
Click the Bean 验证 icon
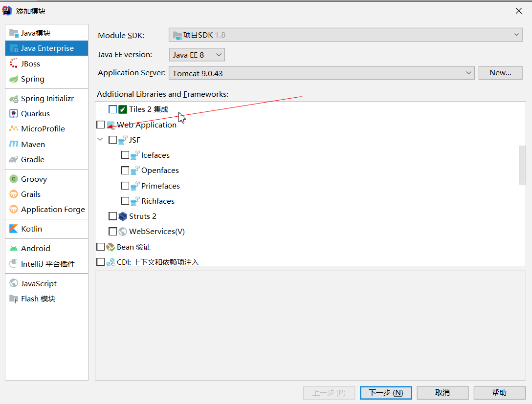(111, 247)
